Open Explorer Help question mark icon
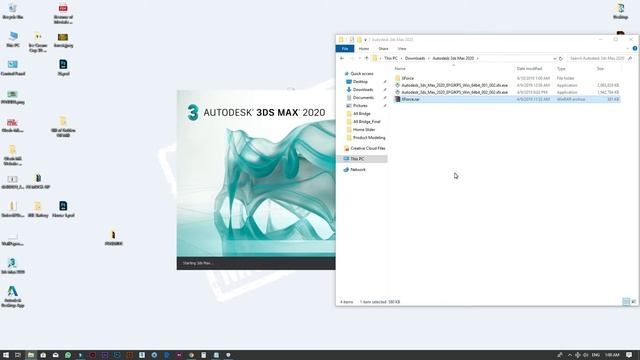Screen dimensions: 640x360 pos(635,49)
